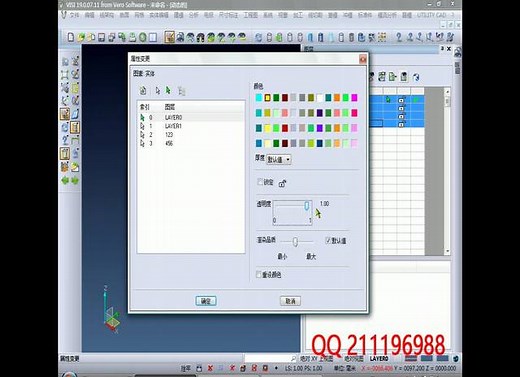Click the 确定 OK button
Screen dimensions: 520x377
pyautogui.click(x=206, y=301)
